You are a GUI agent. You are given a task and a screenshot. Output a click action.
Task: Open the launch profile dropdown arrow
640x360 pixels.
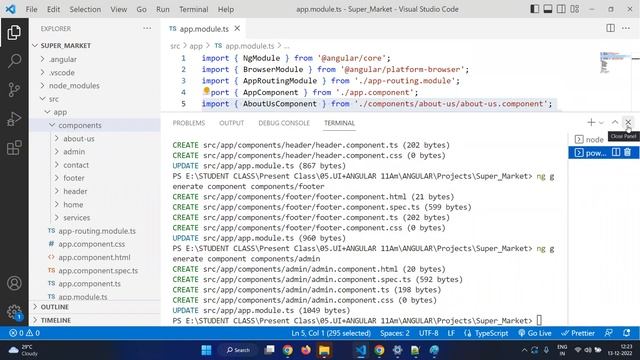tap(601, 122)
